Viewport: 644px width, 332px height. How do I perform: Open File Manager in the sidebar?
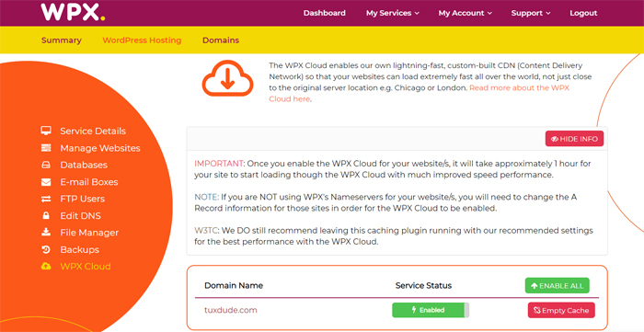[x=89, y=233]
